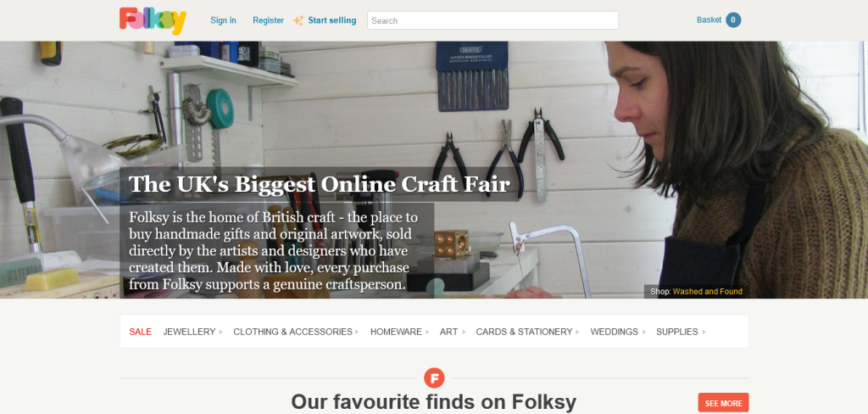Expand the Supplies category arrow
The height and width of the screenshot is (414, 868).
[x=704, y=332]
